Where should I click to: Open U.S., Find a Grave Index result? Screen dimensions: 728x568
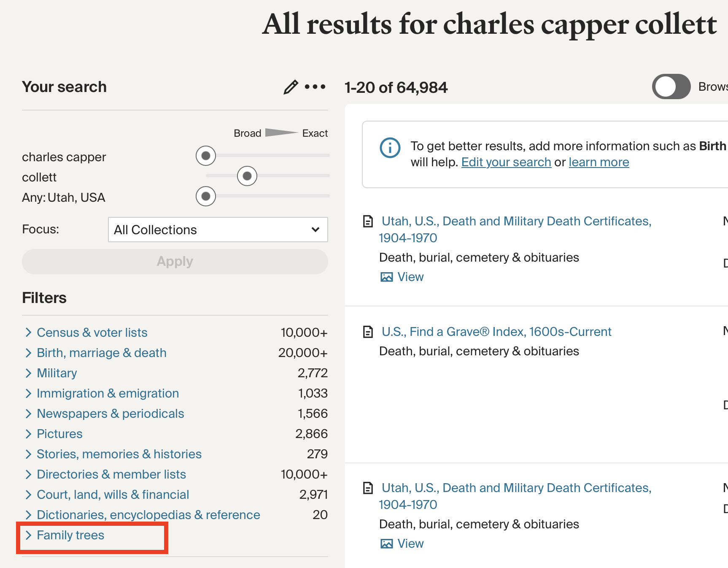pos(496,332)
